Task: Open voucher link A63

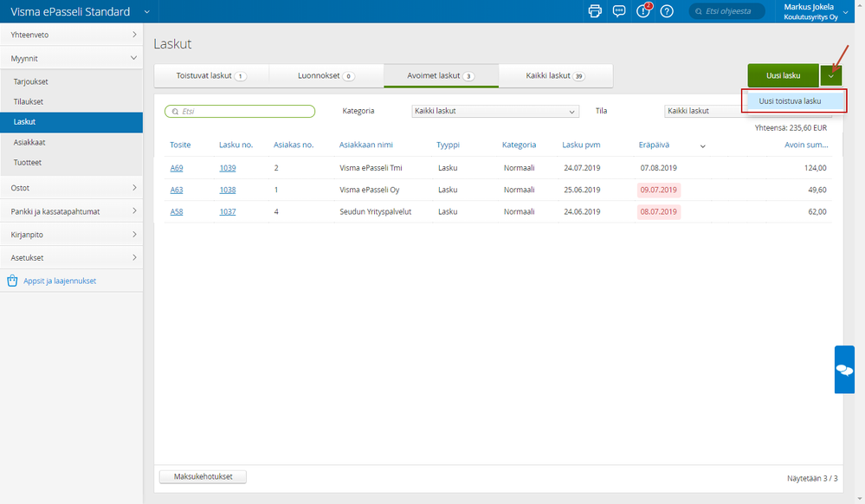Action: (177, 190)
